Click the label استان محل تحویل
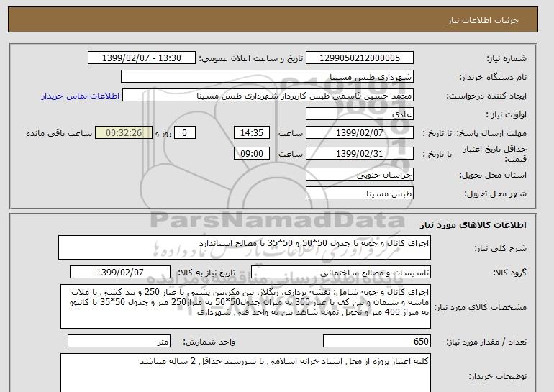This screenshot has width=554, height=392. point(493,175)
